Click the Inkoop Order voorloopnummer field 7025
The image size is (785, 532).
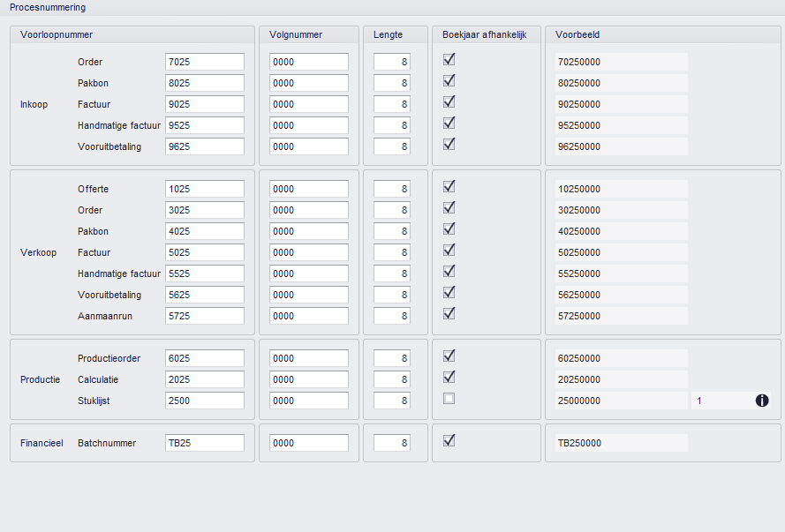(205, 62)
